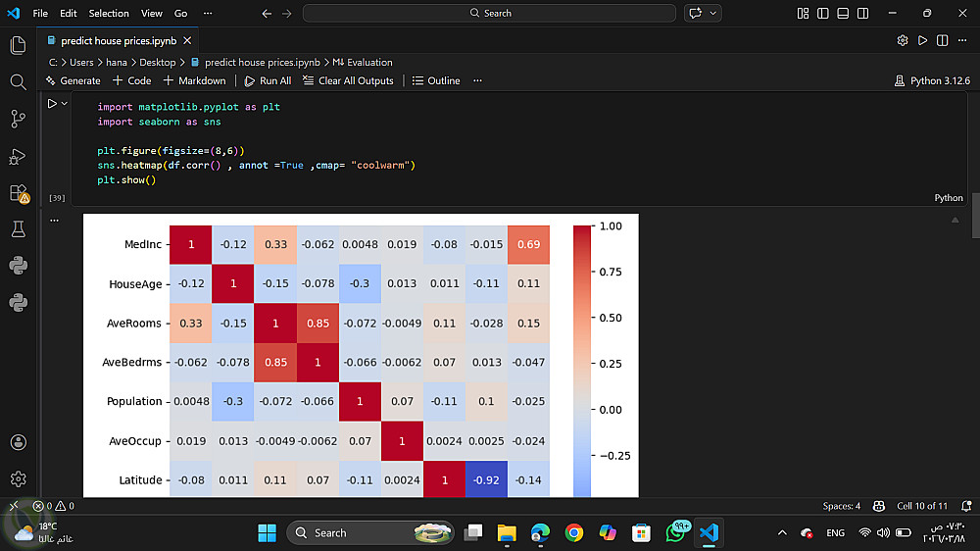Open the Explorer view in activity bar
Screen dimensions: 980x551
point(18,45)
